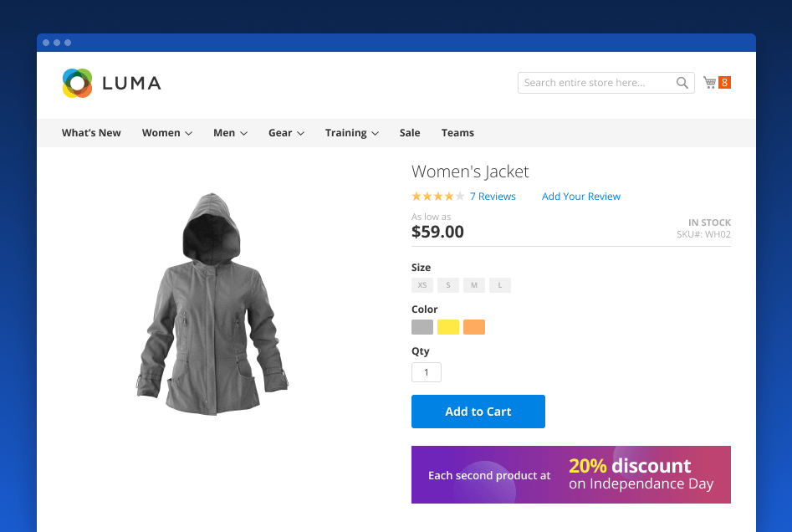Click the Add to Cart button
This screenshot has height=532, width=792.
pos(478,412)
